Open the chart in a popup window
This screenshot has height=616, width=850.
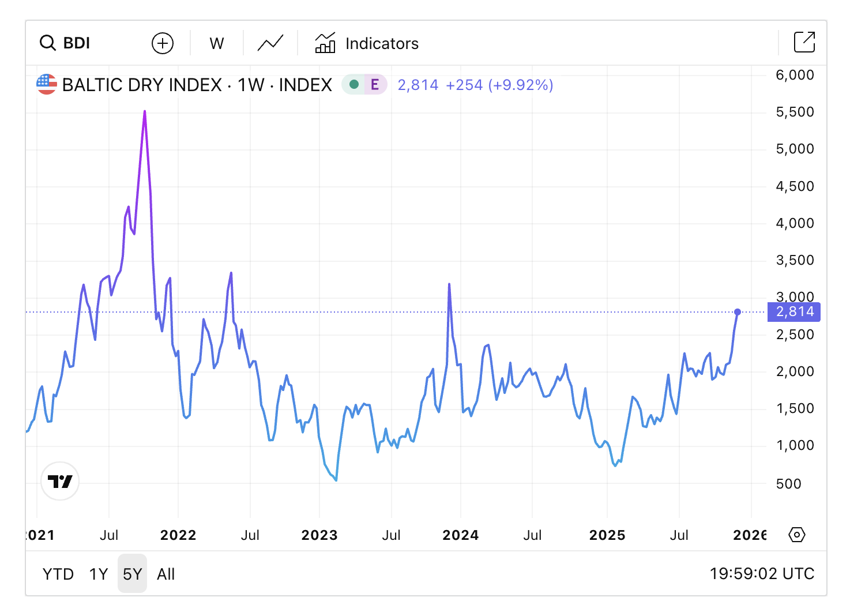tap(804, 42)
